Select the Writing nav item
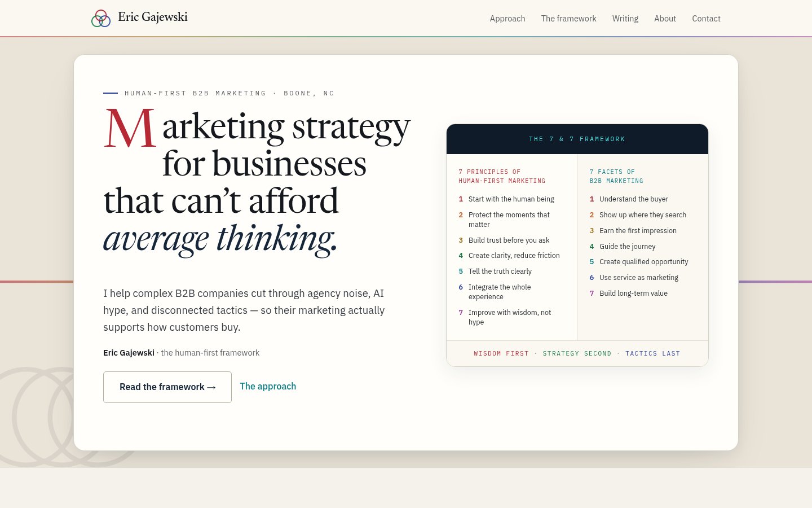This screenshot has width=812, height=508. pyautogui.click(x=625, y=19)
